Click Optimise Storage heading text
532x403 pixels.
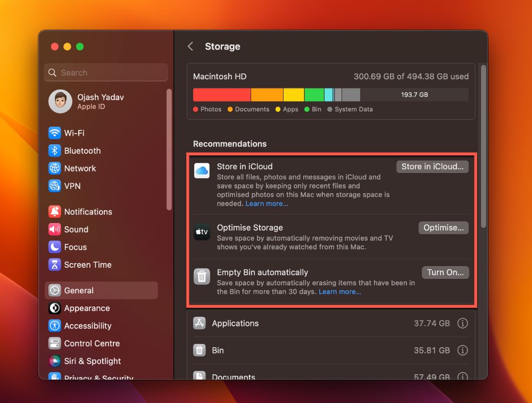click(x=250, y=227)
